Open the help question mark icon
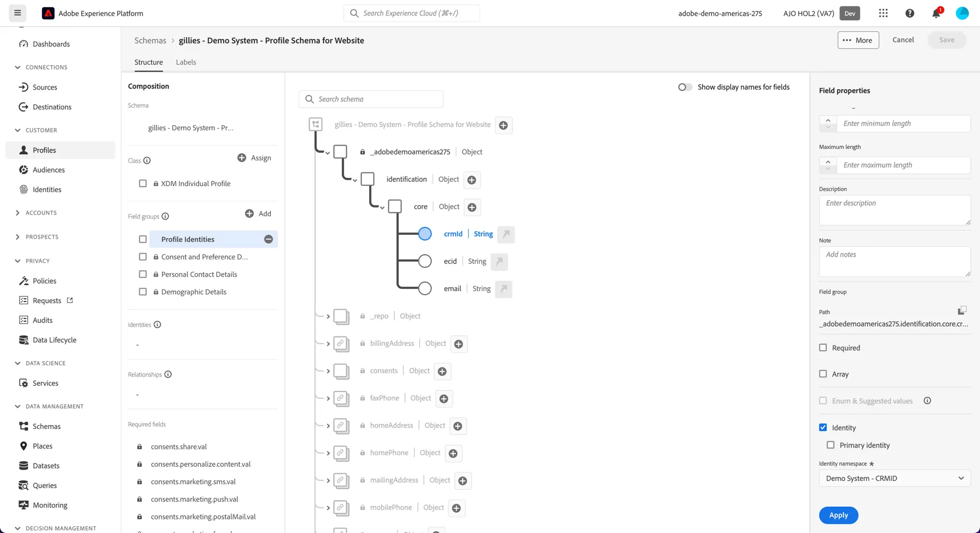The height and width of the screenshot is (533, 980). click(909, 13)
